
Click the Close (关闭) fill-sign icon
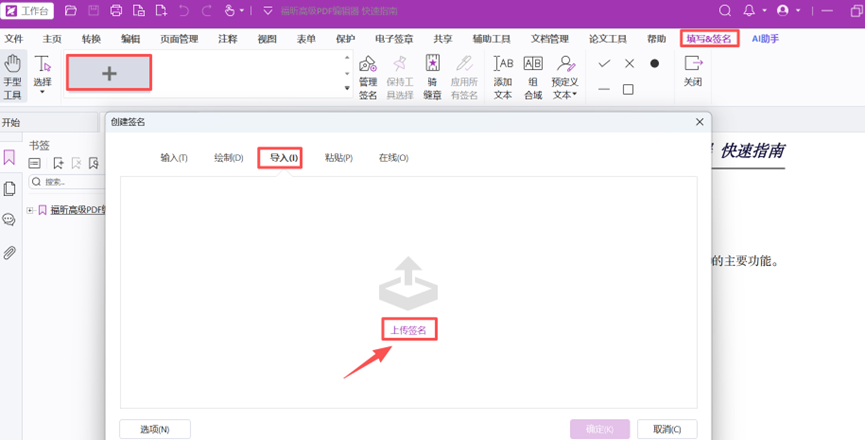[x=692, y=71]
